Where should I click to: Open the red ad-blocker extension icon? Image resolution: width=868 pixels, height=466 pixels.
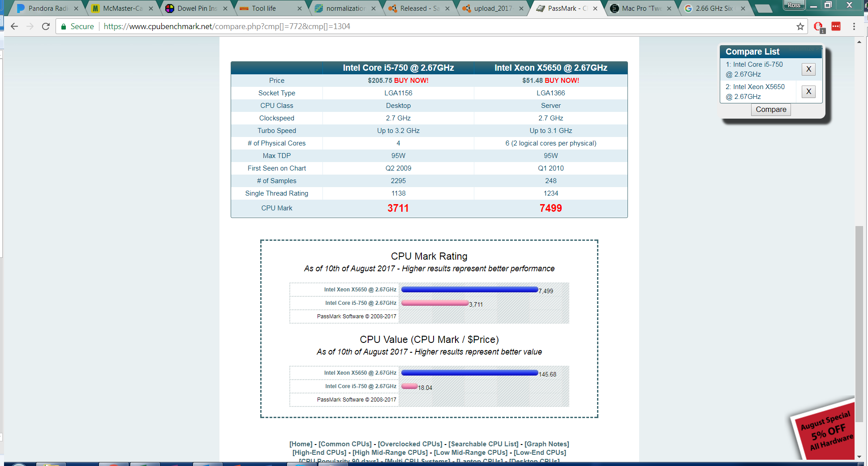[x=819, y=27]
